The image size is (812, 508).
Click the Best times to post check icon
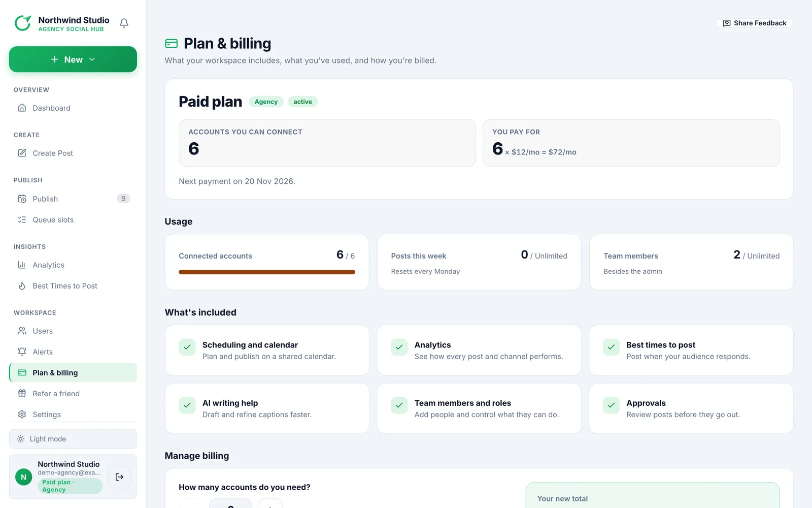point(611,347)
